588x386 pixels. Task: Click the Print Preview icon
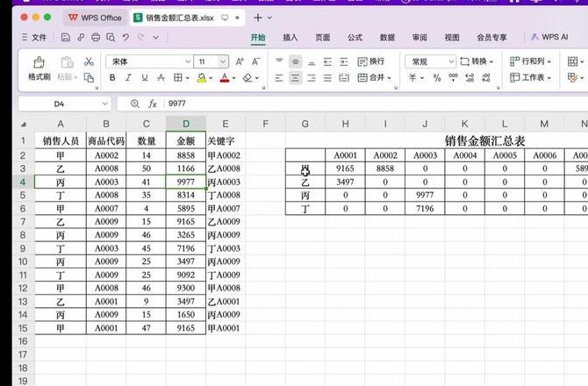coord(111,38)
